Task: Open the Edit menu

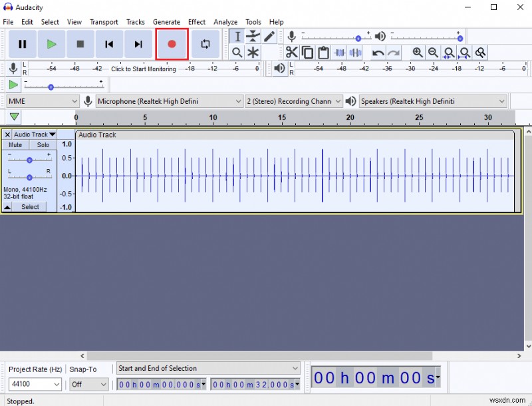Action: pyautogui.click(x=27, y=22)
